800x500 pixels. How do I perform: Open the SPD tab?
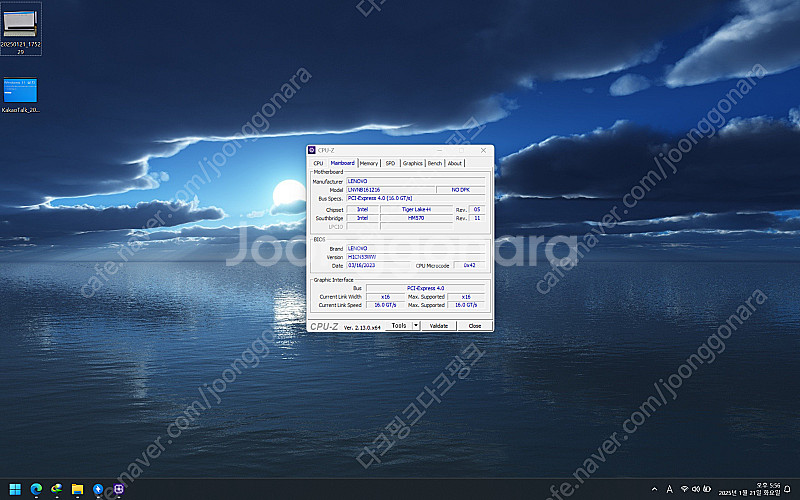[x=390, y=163]
